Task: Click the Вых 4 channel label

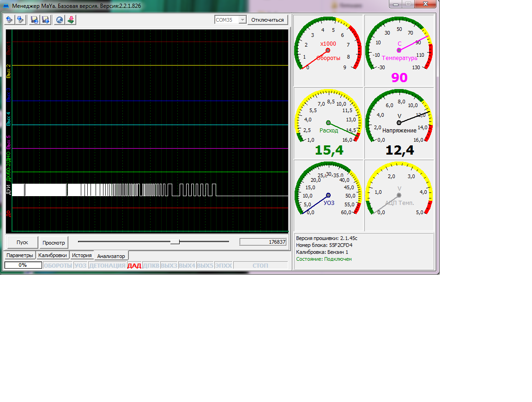Action: click(x=8, y=119)
